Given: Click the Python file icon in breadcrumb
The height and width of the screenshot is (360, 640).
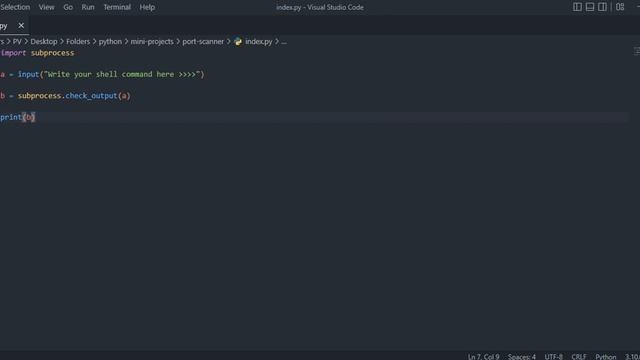Looking at the screenshot, I should pos(238,42).
